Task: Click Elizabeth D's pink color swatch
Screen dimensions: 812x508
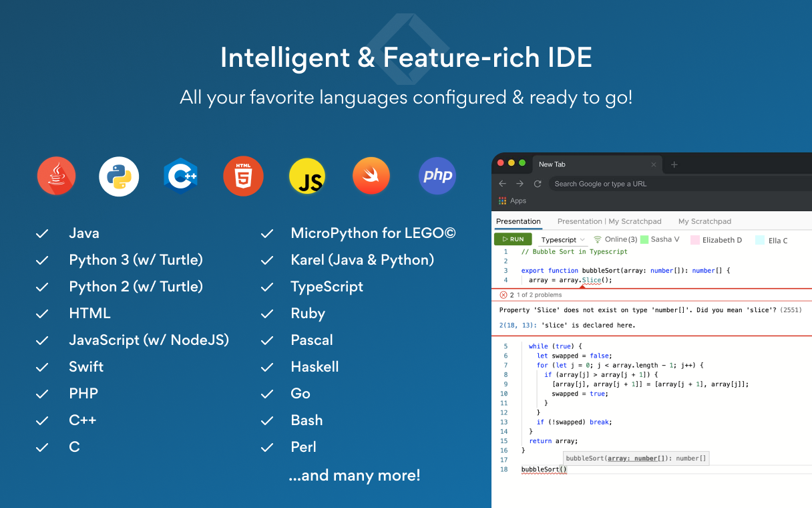Action: point(695,239)
